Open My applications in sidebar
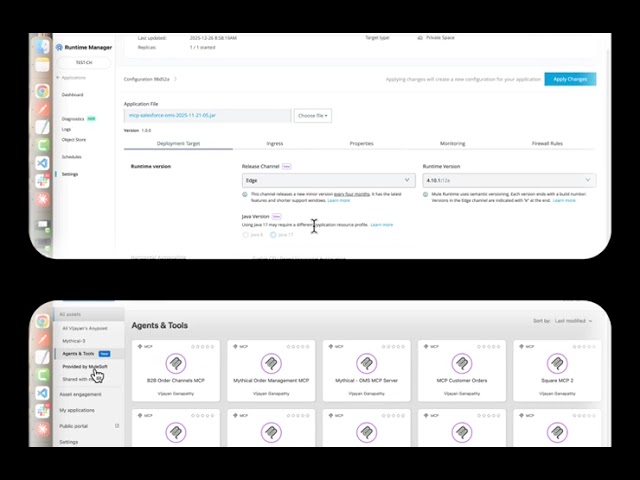This screenshot has height=480, width=640. coord(77,410)
